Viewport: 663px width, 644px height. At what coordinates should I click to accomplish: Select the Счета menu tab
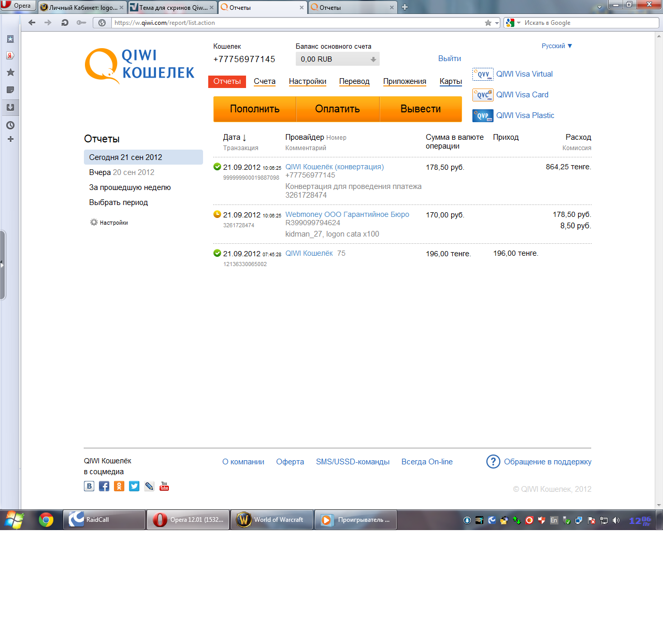265,81
